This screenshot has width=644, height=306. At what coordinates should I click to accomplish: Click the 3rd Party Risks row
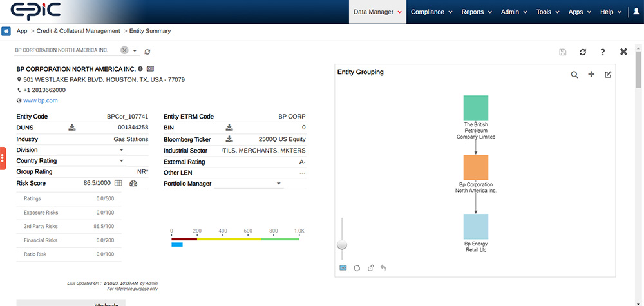click(69, 226)
